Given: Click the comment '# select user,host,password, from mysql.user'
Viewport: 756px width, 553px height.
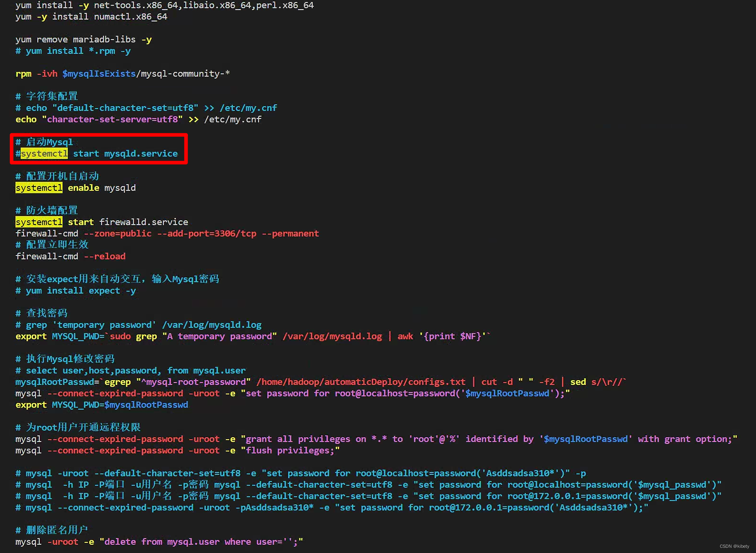Looking at the screenshot, I should pyautogui.click(x=130, y=371).
